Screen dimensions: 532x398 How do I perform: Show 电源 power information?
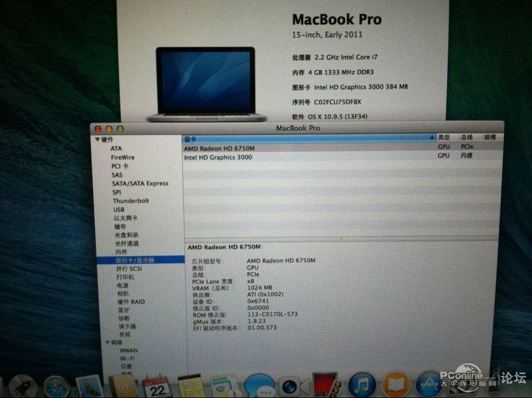tap(122, 285)
